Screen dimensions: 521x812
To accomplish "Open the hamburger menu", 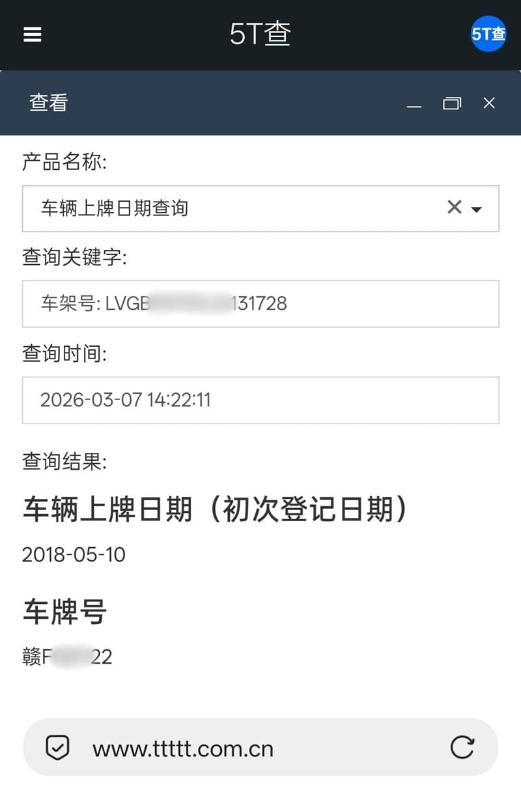I will point(33,34).
